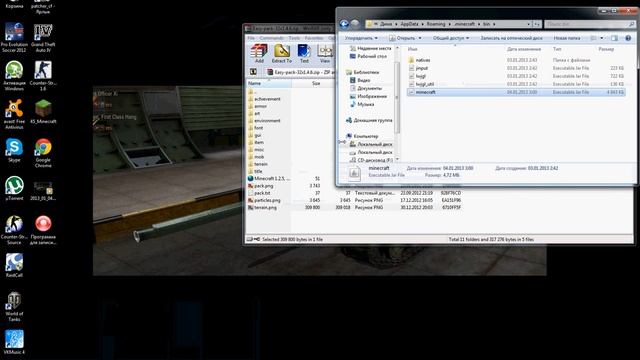
Task: Launch World of Tanks desktop shortcut
Action: [x=14, y=306]
